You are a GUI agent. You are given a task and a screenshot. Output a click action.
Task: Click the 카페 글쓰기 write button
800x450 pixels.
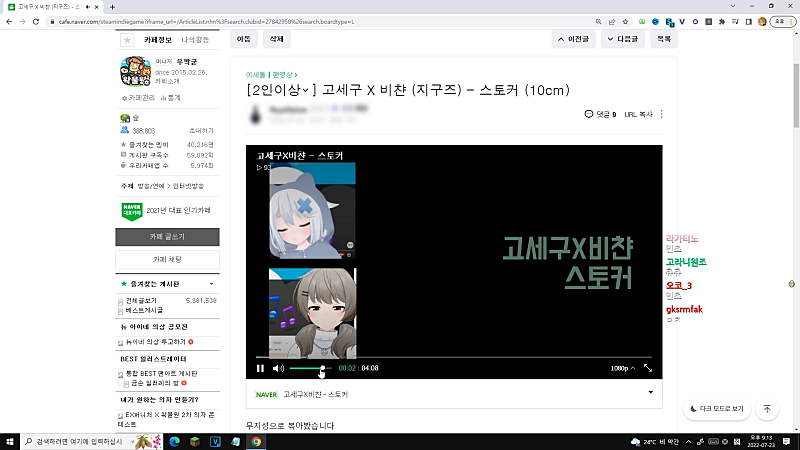[167, 237]
